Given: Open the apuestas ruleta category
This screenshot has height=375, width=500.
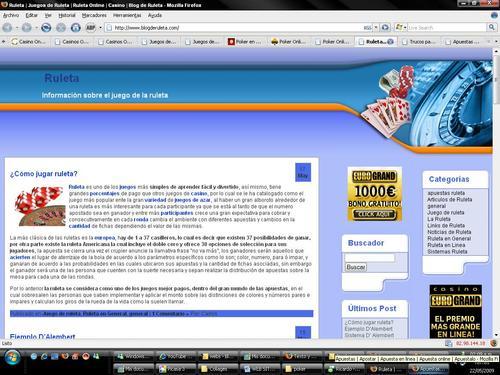Looking at the screenshot, I should [x=446, y=193].
